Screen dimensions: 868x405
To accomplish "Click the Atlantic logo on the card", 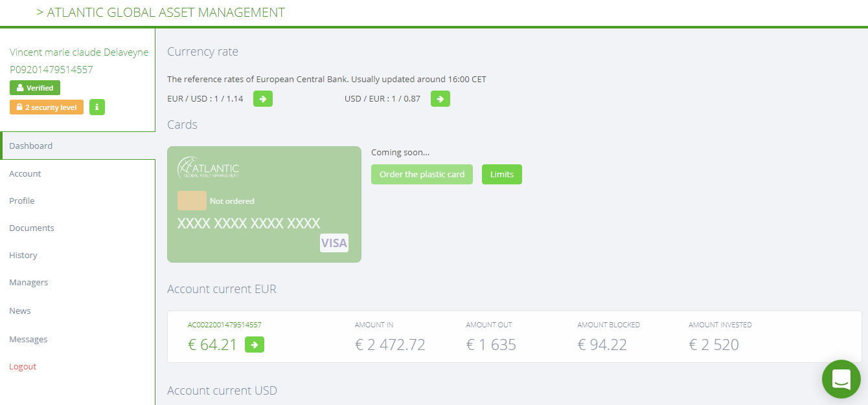I will [209, 168].
